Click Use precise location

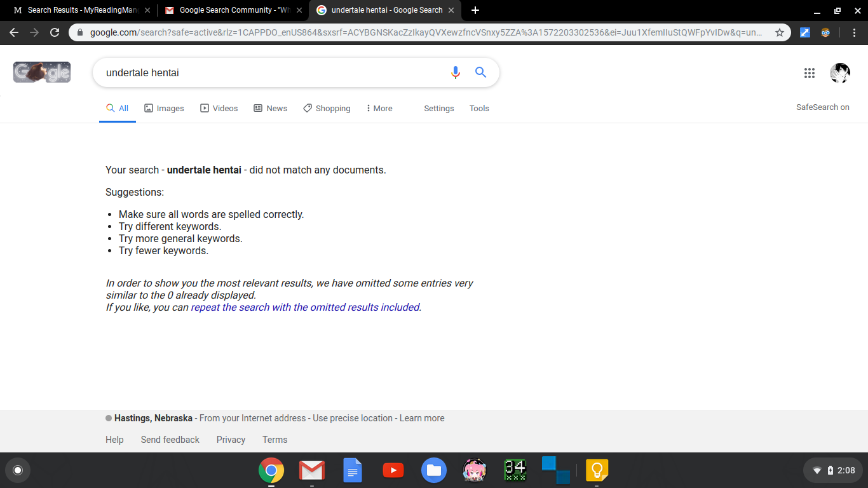(353, 418)
